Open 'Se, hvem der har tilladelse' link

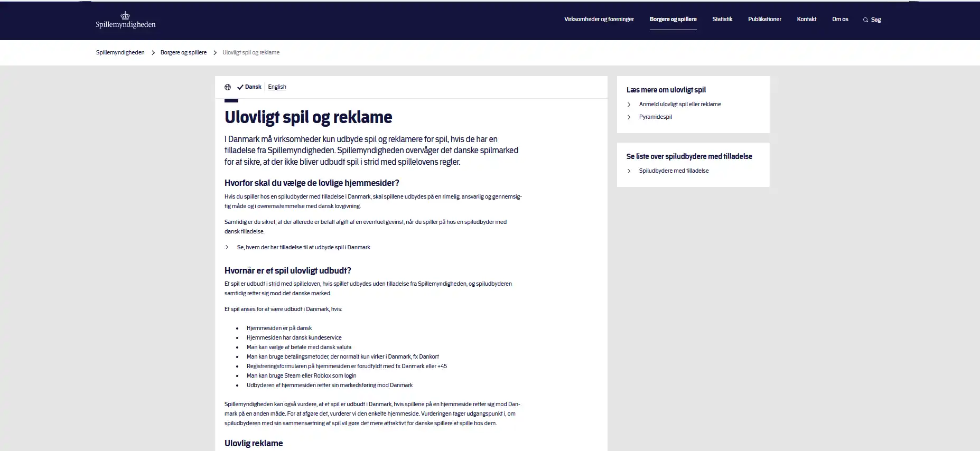pyautogui.click(x=304, y=248)
